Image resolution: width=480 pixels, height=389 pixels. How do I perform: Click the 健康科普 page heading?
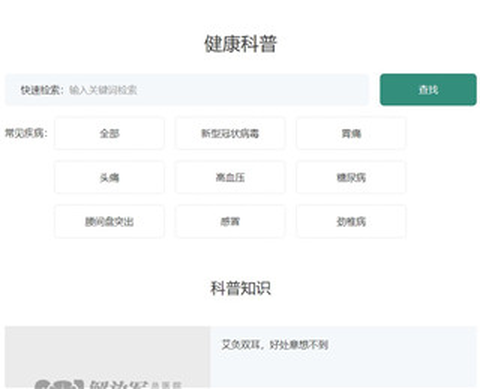coord(240,44)
